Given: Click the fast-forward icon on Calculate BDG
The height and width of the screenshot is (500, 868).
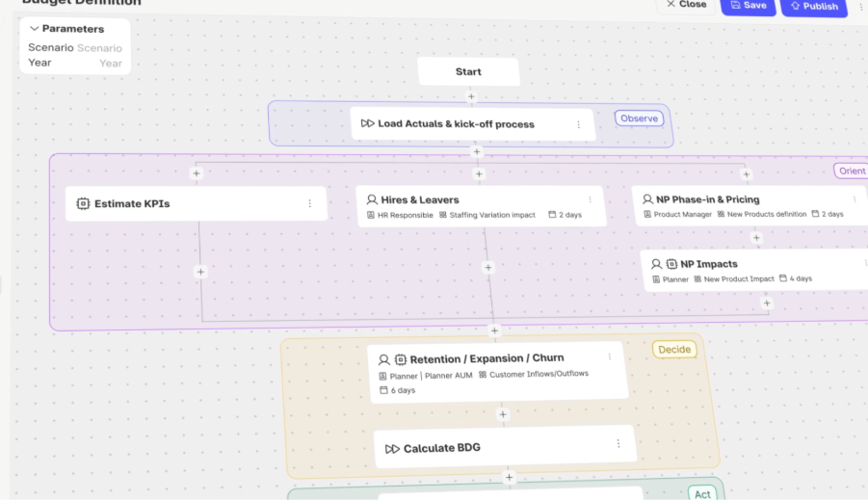Looking at the screenshot, I should [x=392, y=449].
